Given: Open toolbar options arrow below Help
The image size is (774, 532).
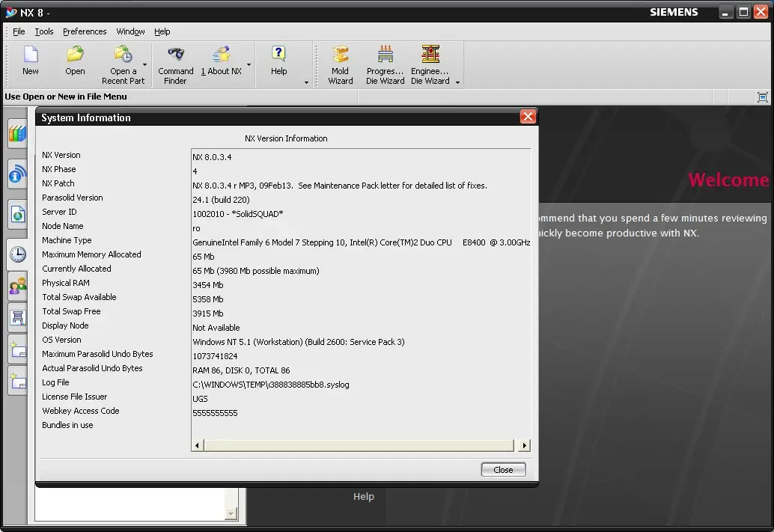Looking at the screenshot, I should 306,82.
